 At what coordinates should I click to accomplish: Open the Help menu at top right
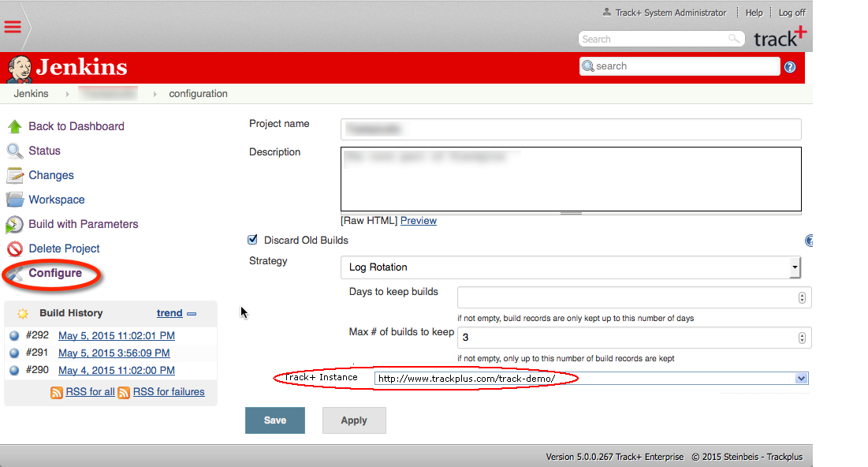[754, 12]
